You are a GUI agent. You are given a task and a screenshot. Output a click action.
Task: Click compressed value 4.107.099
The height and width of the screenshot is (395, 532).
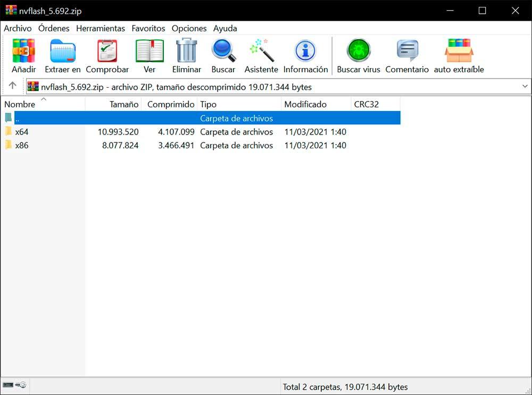click(x=176, y=131)
